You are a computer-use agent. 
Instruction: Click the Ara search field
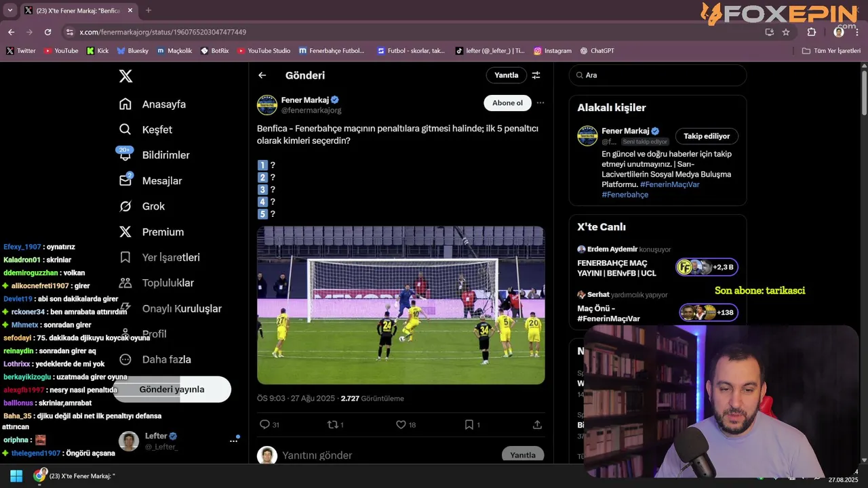point(658,75)
